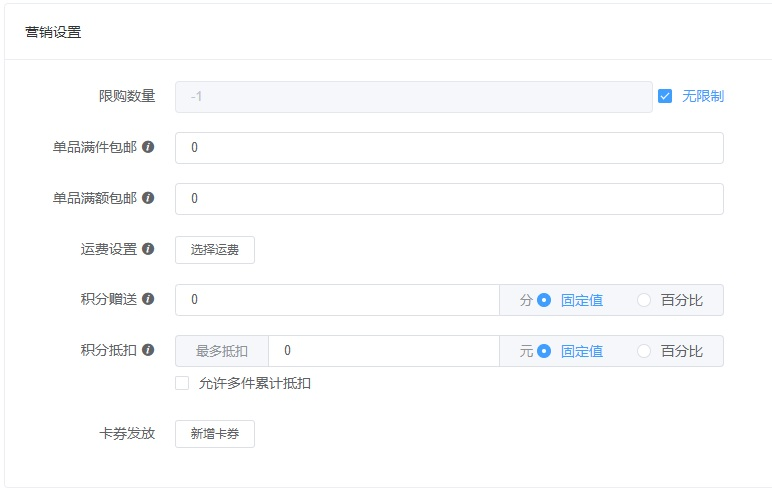Screen dimensions: 773x493
Task: Select the 限购数量 label
Action: [127, 96]
